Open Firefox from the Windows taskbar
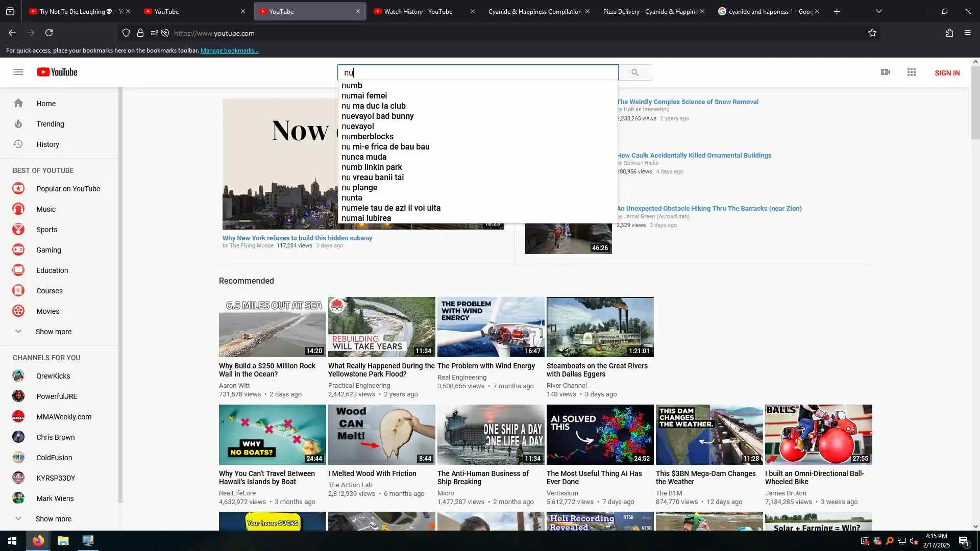980x551 pixels. 38,541
